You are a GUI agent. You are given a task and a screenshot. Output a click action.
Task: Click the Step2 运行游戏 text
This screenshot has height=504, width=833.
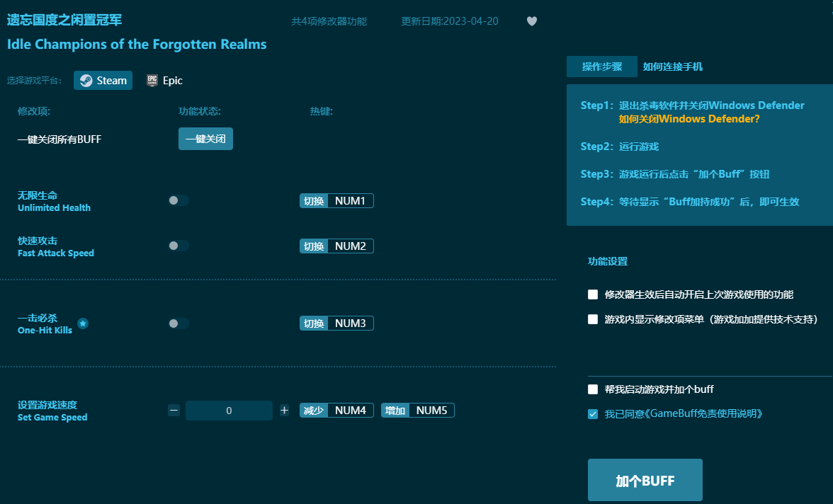pos(619,147)
